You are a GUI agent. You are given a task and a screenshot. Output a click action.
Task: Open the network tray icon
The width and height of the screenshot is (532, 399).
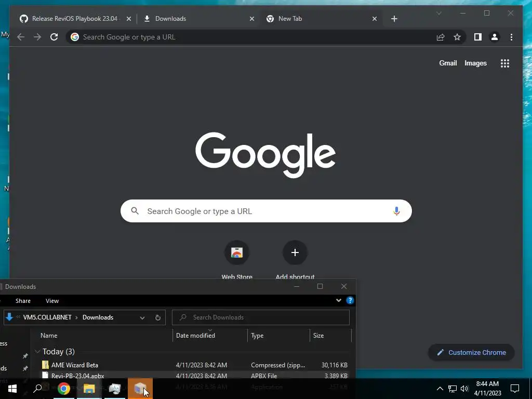[x=453, y=389]
